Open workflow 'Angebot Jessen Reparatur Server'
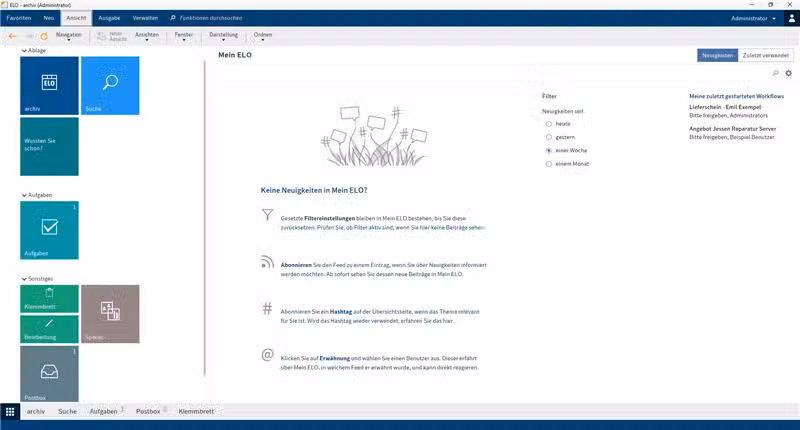The width and height of the screenshot is (800, 430). click(x=732, y=129)
